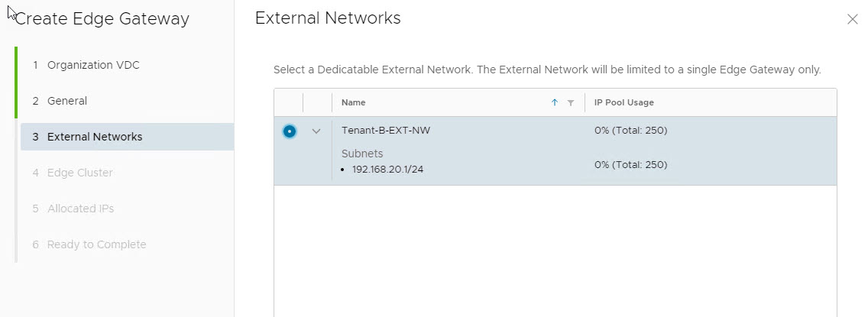Click the Name column header
868x317 pixels.
(x=354, y=103)
